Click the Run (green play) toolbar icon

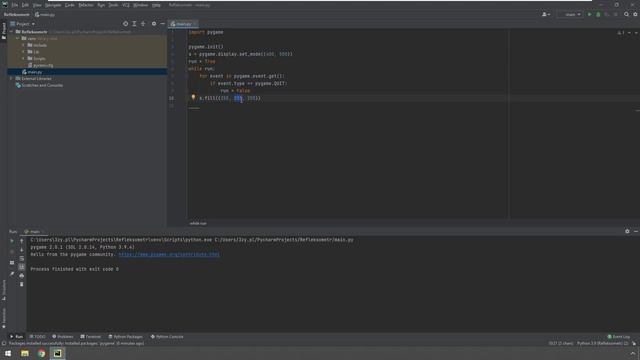pyautogui.click(x=589, y=14)
